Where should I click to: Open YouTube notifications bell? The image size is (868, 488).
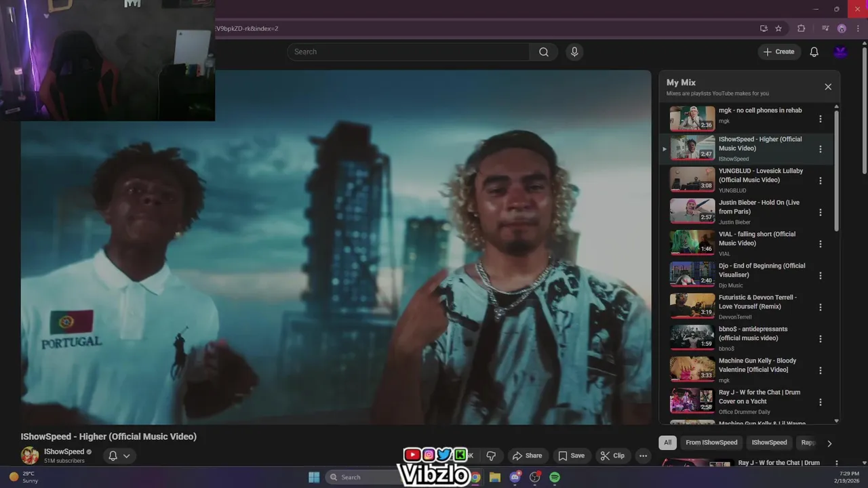tap(814, 52)
